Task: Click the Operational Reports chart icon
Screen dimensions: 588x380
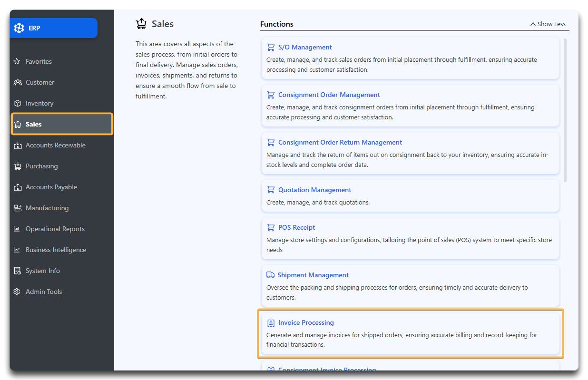Action: click(x=17, y=229)
